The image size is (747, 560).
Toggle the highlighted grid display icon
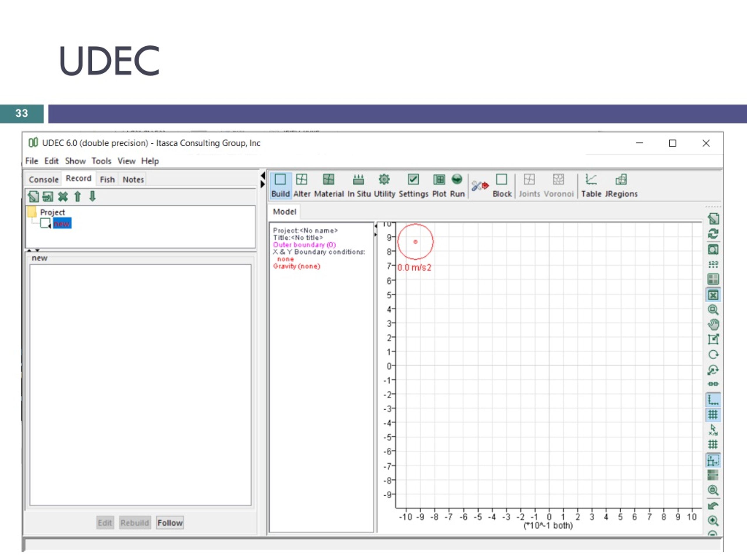pos(713,414)
